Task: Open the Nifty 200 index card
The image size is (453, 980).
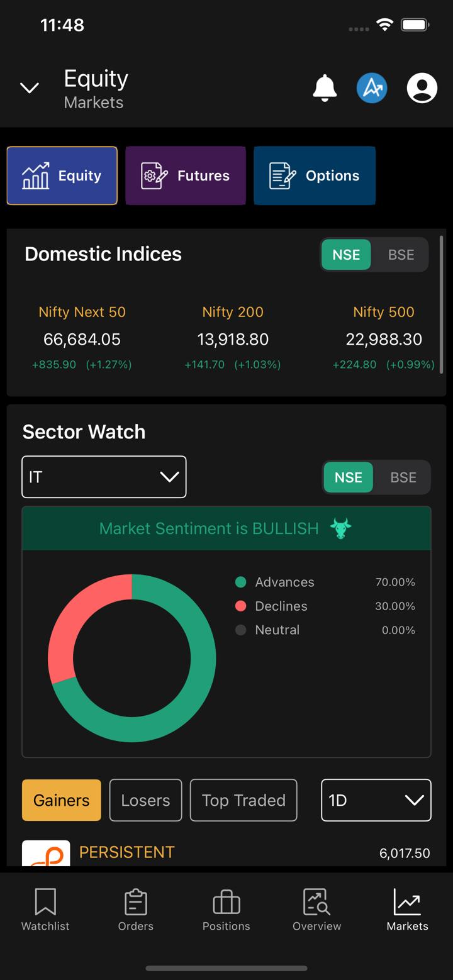Action: point(233,338)
